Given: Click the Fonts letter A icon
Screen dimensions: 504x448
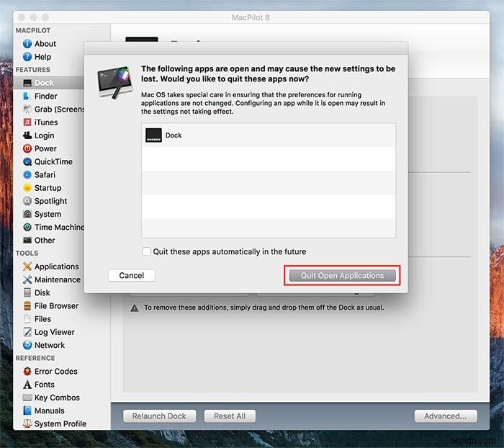Looking at the screenshot, I should point(27,385).
